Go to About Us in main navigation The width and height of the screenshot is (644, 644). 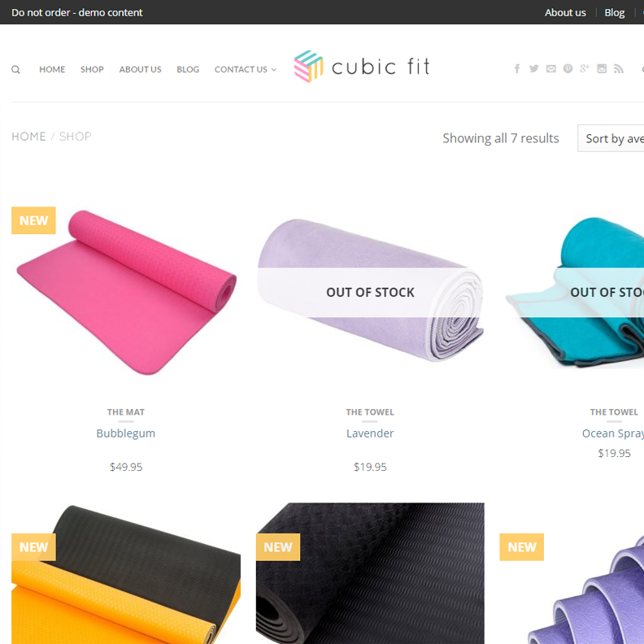(140, 69)
